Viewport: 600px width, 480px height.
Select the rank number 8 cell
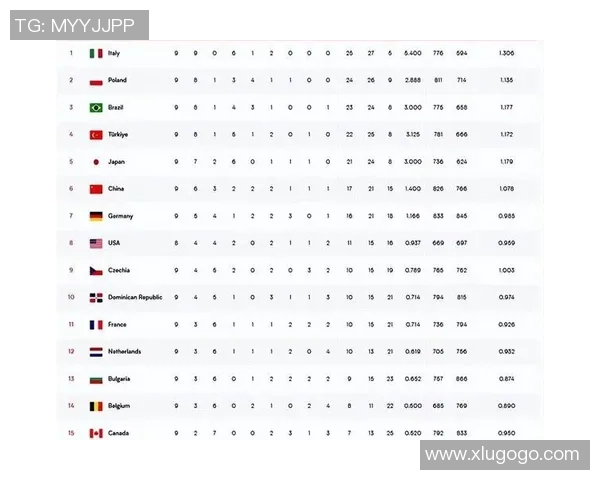tap(71, 243)
